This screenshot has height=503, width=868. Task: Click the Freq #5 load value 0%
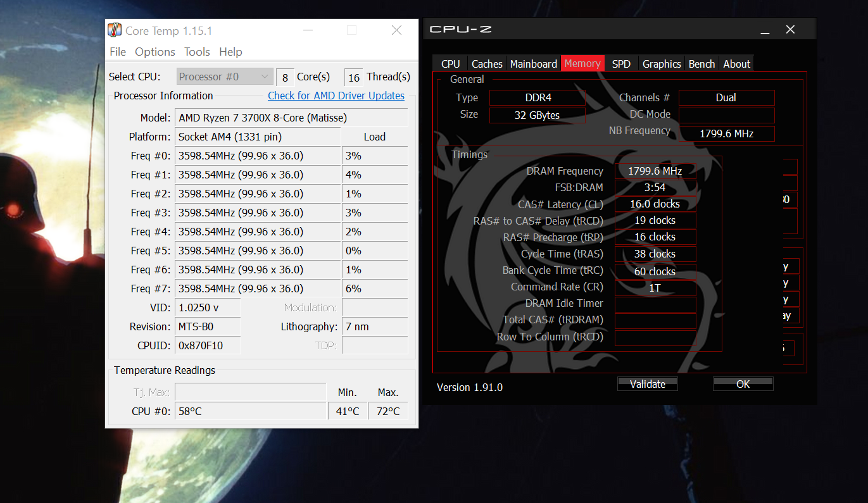pyautogui.click(x=375, y=251)
